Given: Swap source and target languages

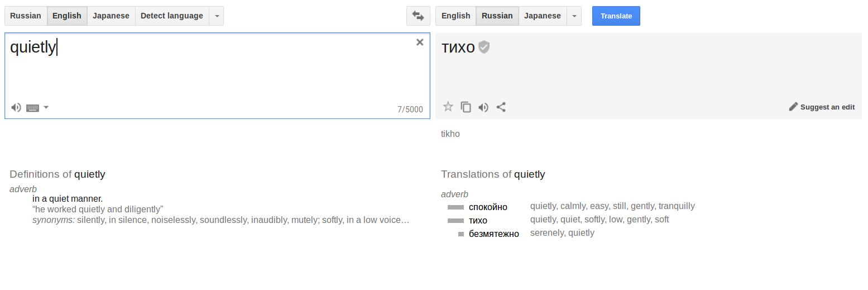Looking at the screenshot, I should pos(418,16).
